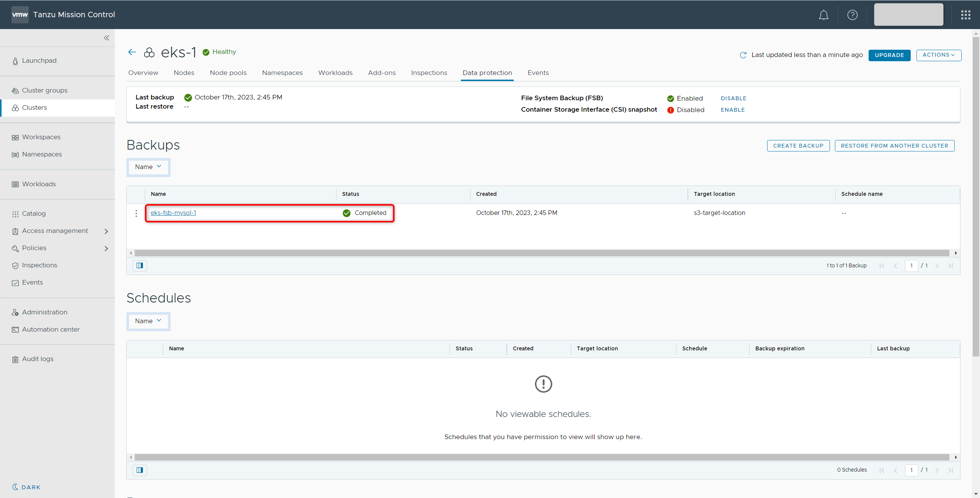Open the Workloads tab
The width and height of the screenshot is (980, 498).
click(x=335, y=73)
